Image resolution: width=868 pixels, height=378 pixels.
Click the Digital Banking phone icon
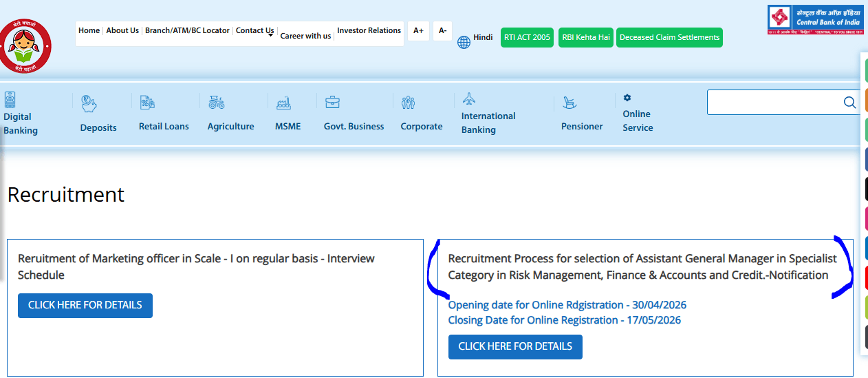(10, 99)
